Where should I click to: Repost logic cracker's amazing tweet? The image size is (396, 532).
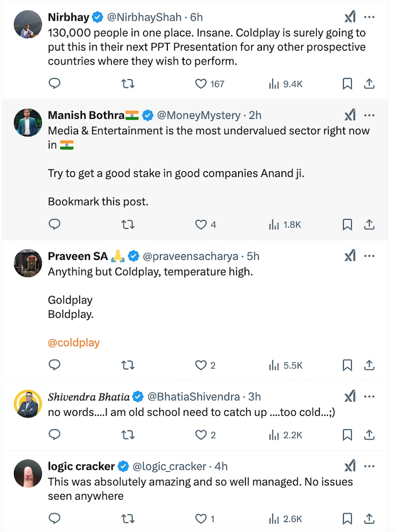[x=128, y=518]
